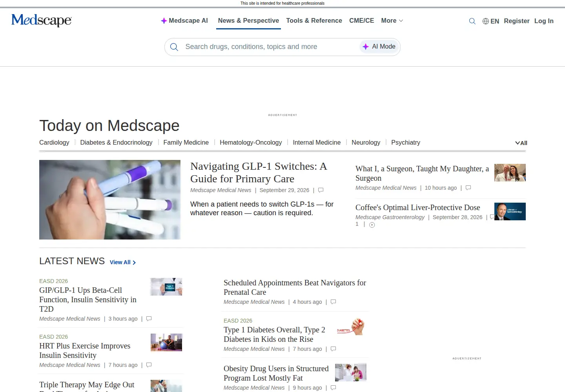Click the Diabetes red marker thumbnail
This screenshot has height=392, width=565.
351,327
